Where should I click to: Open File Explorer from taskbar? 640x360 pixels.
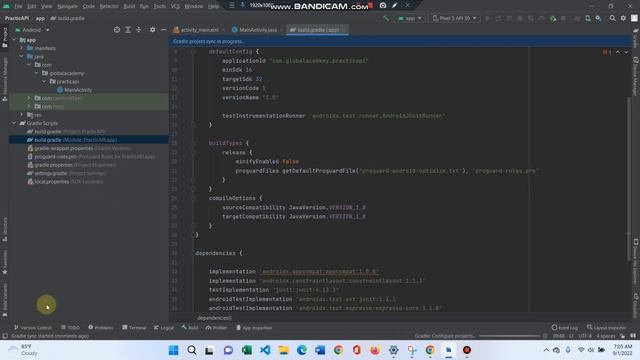283,350
